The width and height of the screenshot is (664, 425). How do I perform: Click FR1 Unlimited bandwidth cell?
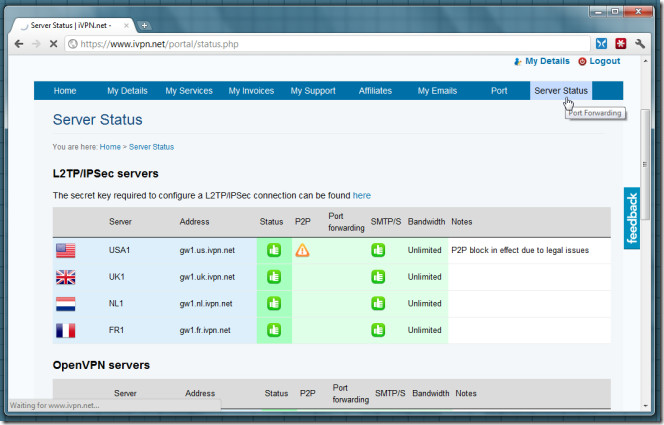[x=424, y=330]
